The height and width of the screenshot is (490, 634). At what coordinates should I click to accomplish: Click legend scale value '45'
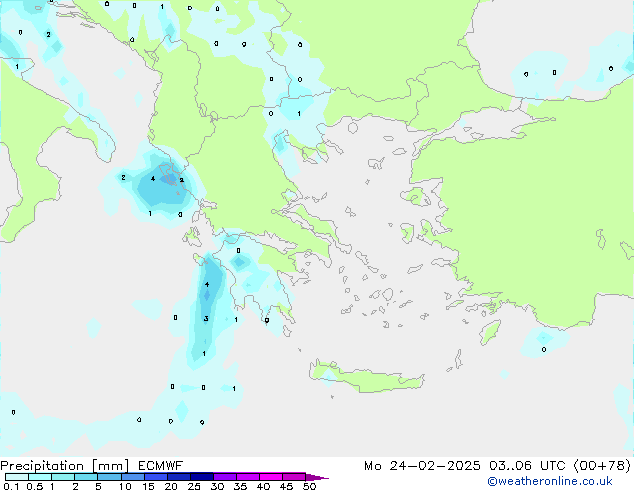coord(286,486)
